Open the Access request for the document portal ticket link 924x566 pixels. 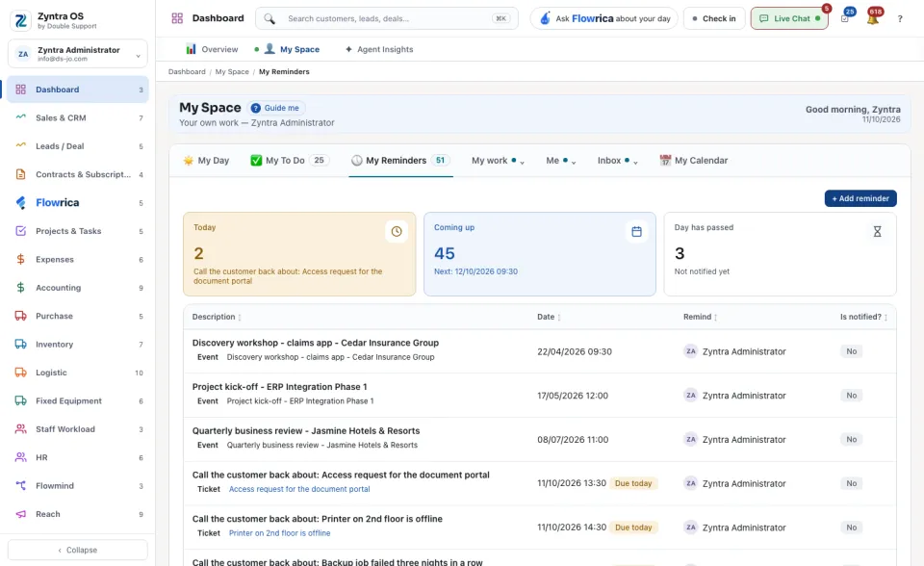point(299,489)
